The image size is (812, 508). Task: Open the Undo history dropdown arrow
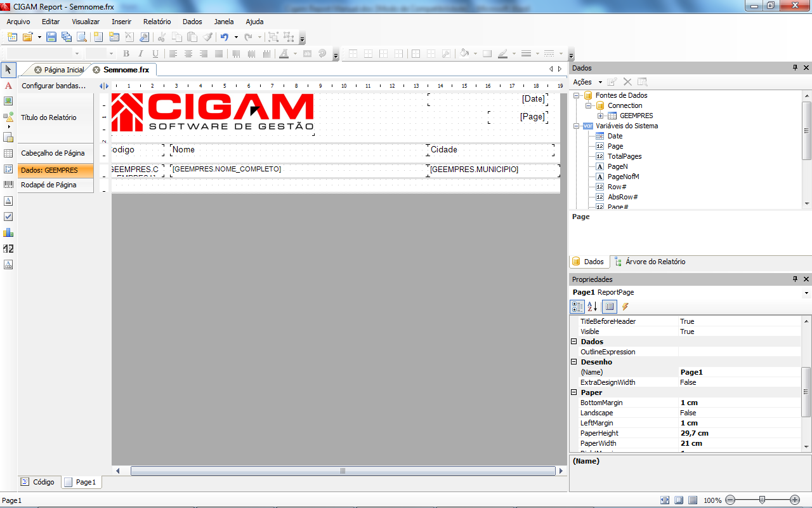[x=236, y=37]
